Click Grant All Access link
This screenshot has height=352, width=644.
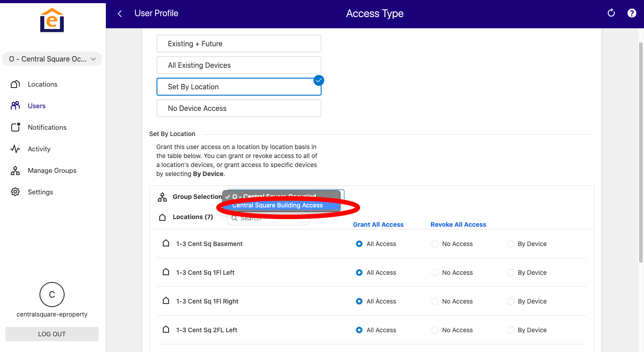[x=378, y=224]
